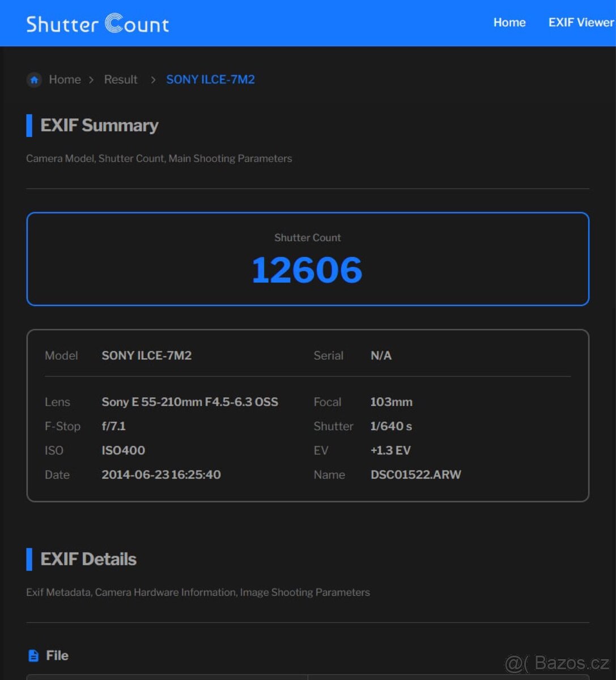
Task: Click F-Stop value f/7.1
Action: coord(113,426)
